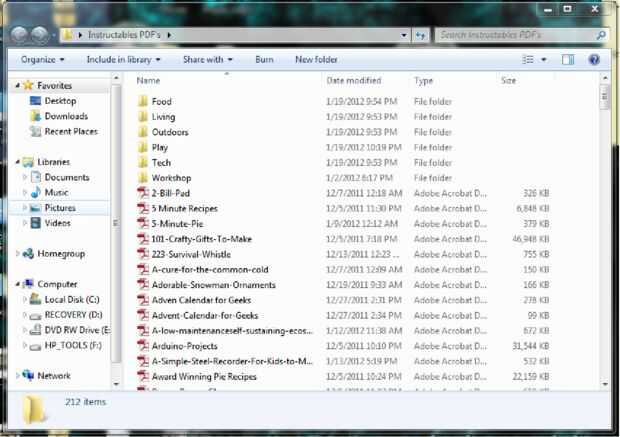Click the Computer icon in navigation pane
Viewport: 620px width, 437px height.
[28, 284]
